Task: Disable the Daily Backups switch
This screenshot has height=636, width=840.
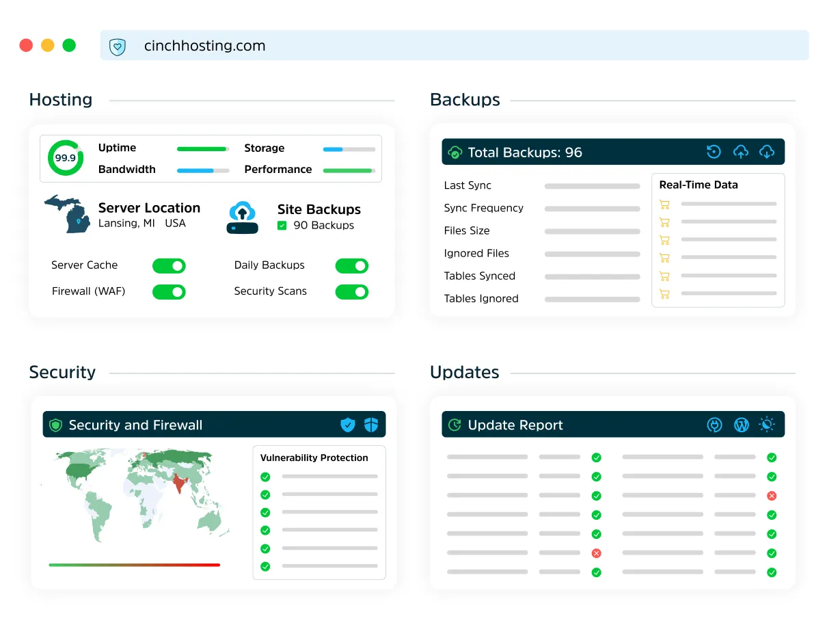Action: [352, 266]
